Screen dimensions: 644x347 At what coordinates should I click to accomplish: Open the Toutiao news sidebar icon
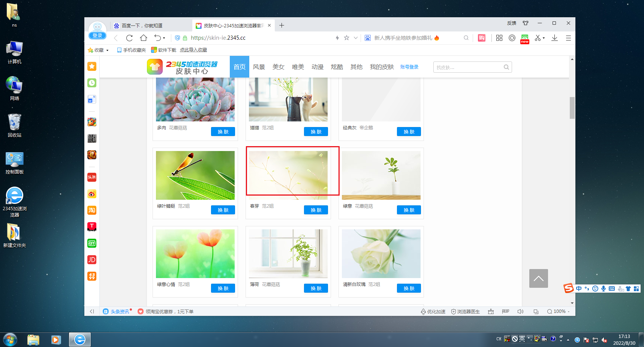pos(92,177)
